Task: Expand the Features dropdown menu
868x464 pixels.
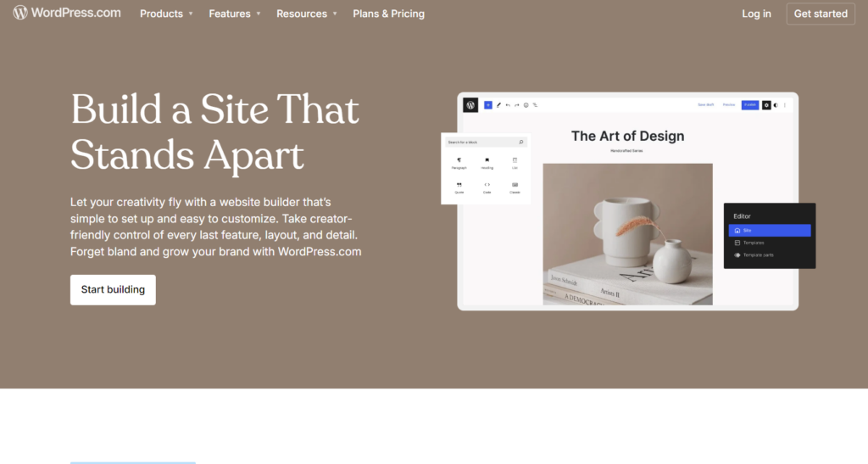Action: (x=235, y=14)
